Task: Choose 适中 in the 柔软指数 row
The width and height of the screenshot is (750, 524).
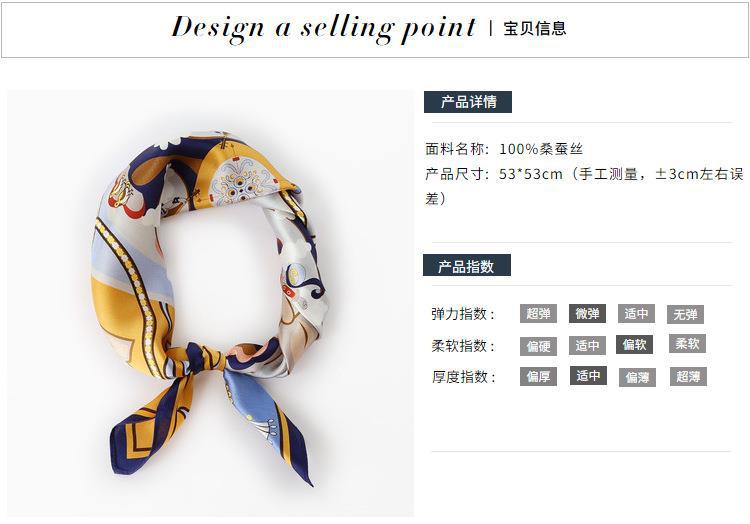Action: tap(587, 345)
